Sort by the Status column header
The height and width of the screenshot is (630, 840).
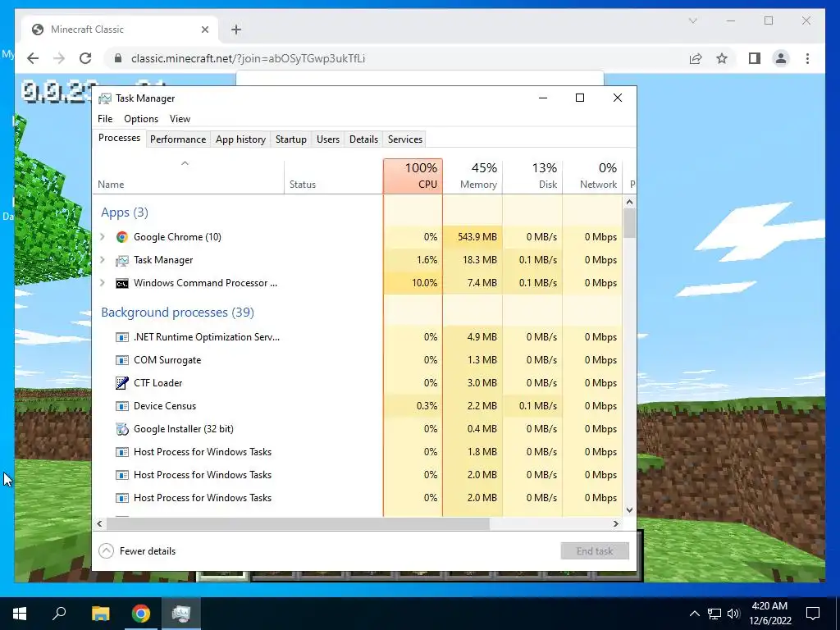pyautogui.click(x=334, y=176)
